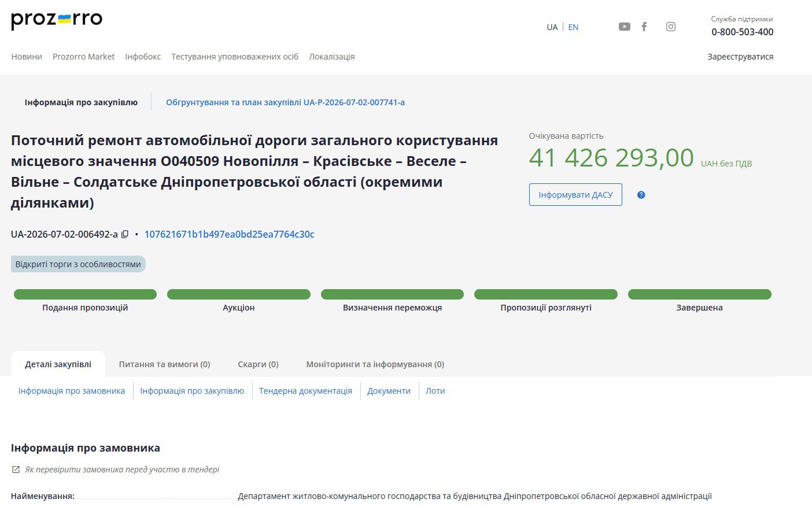
Task: Click the tender hash link 107621671b1b497e
Action: 229,234
